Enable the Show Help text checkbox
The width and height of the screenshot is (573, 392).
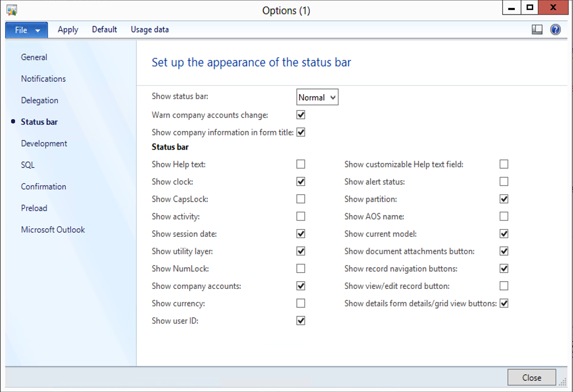tap(301, 164)
